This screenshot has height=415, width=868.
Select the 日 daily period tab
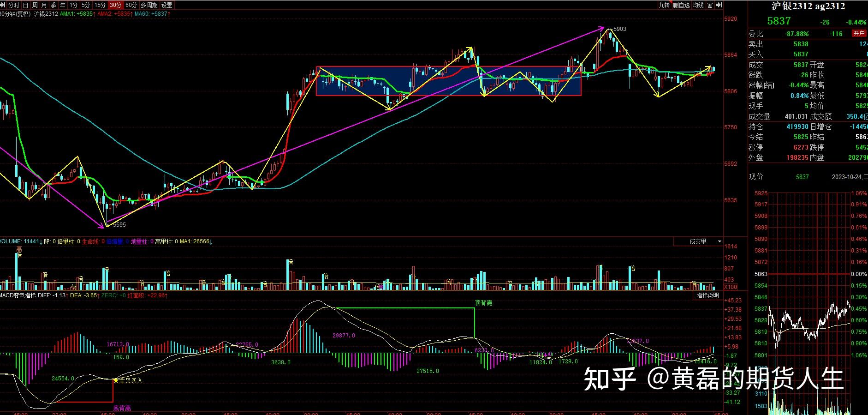(x=25, y=5)
